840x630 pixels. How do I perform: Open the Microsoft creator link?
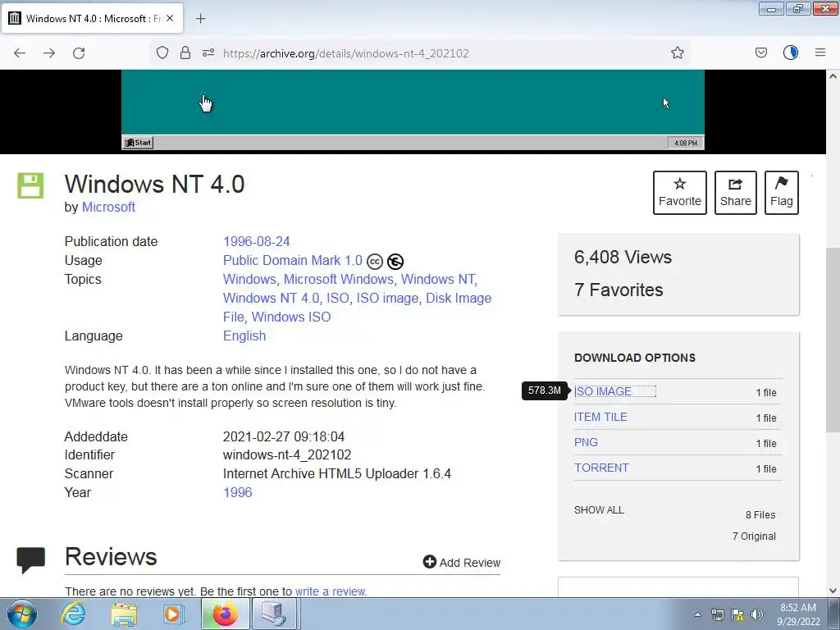pos(108,207)
